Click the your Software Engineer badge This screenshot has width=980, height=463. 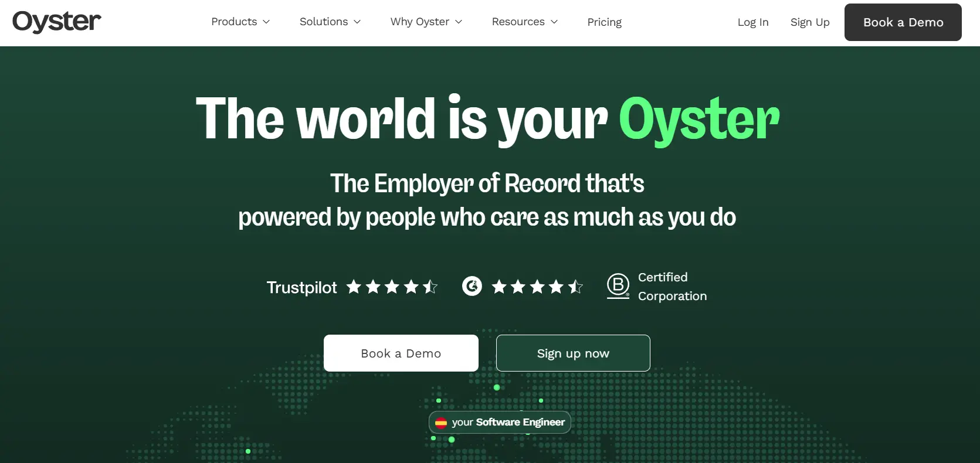coord(508,422)
